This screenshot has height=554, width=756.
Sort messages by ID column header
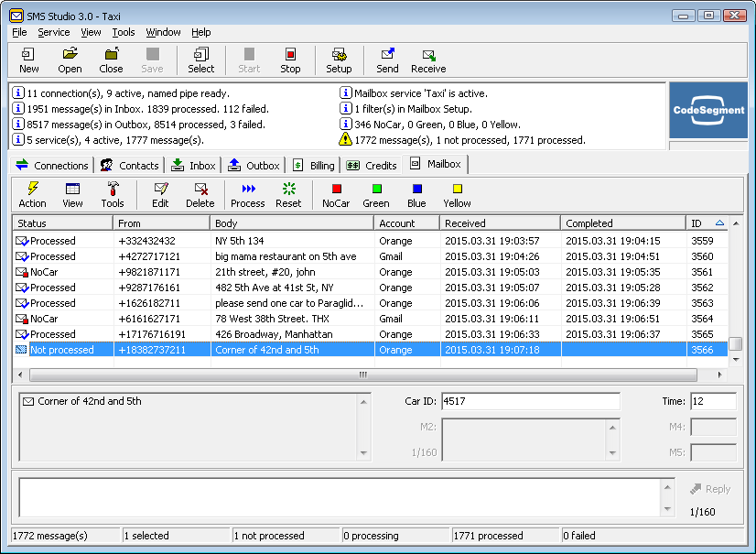(703, 223)
